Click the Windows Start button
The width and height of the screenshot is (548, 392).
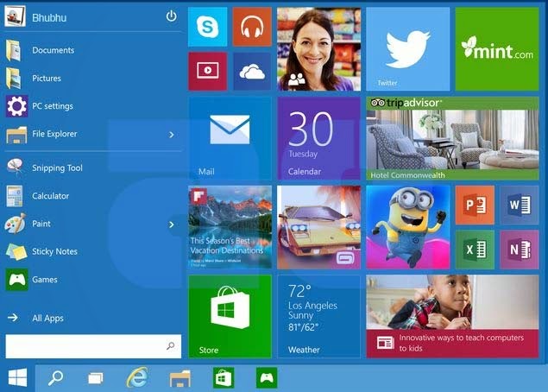(x=18, y=377)
